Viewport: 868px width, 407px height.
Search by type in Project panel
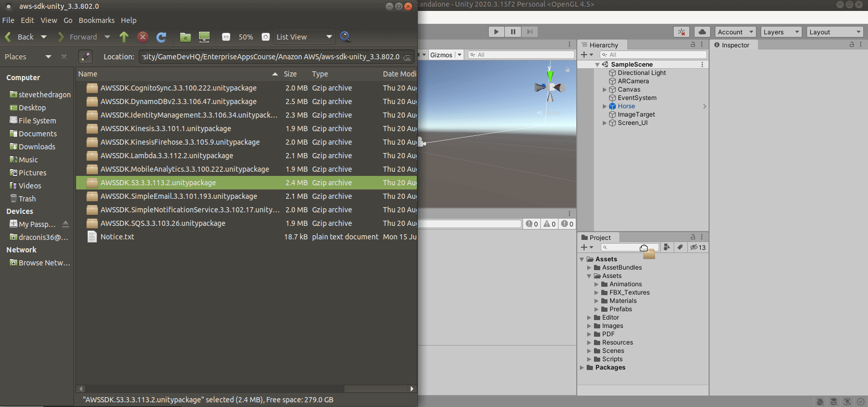tap(667, 247)
